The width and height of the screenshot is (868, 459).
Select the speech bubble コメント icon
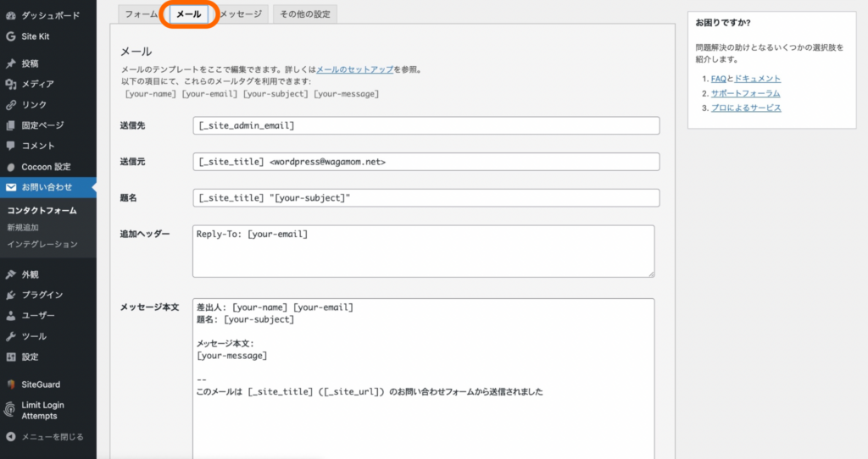point(10,146)
